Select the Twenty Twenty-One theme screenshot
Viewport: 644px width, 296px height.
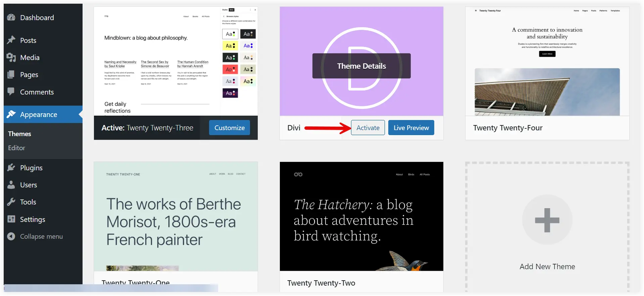click(x=176, y=217)
